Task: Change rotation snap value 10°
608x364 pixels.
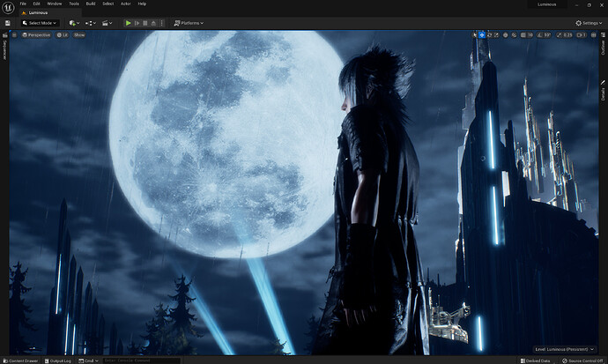Action: (x=547, y=35)
